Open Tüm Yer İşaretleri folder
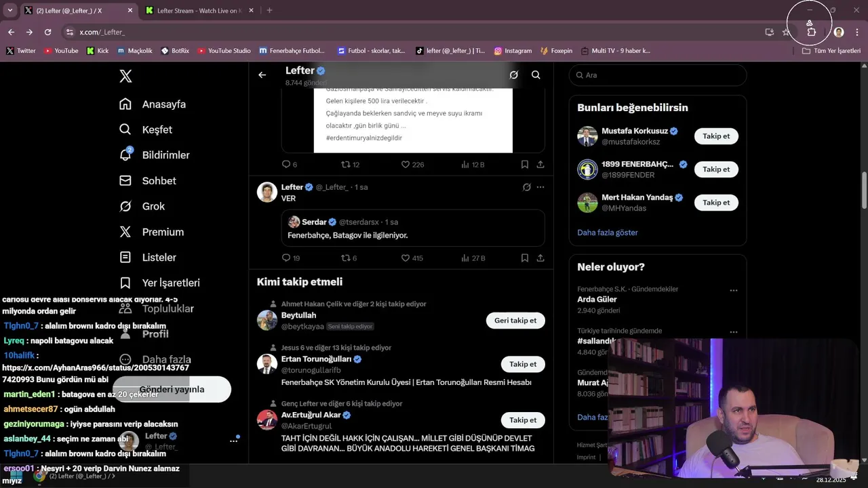Screen dimensions: 868x488 [x=831, y=51]
